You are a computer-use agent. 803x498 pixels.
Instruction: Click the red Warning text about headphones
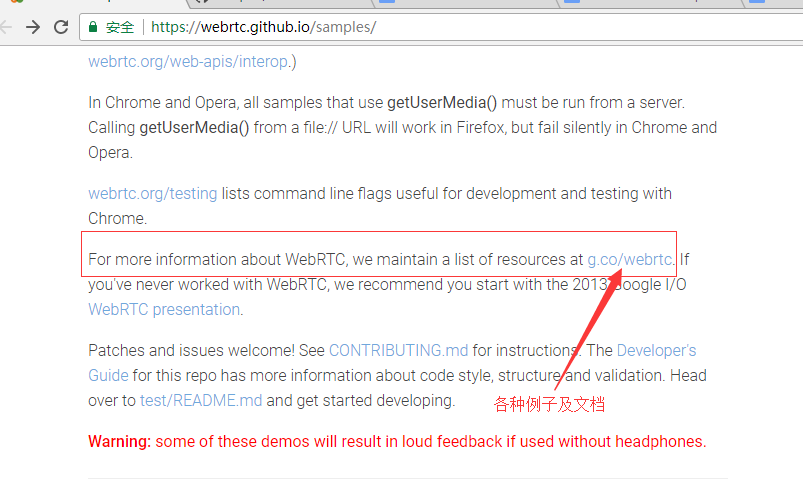397,442
